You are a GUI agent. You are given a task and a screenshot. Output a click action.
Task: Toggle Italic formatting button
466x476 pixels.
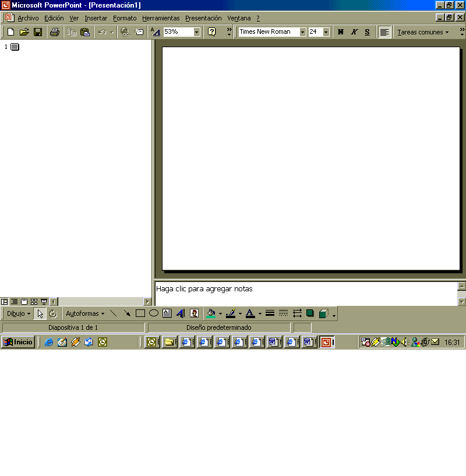[x=354, y=32]
